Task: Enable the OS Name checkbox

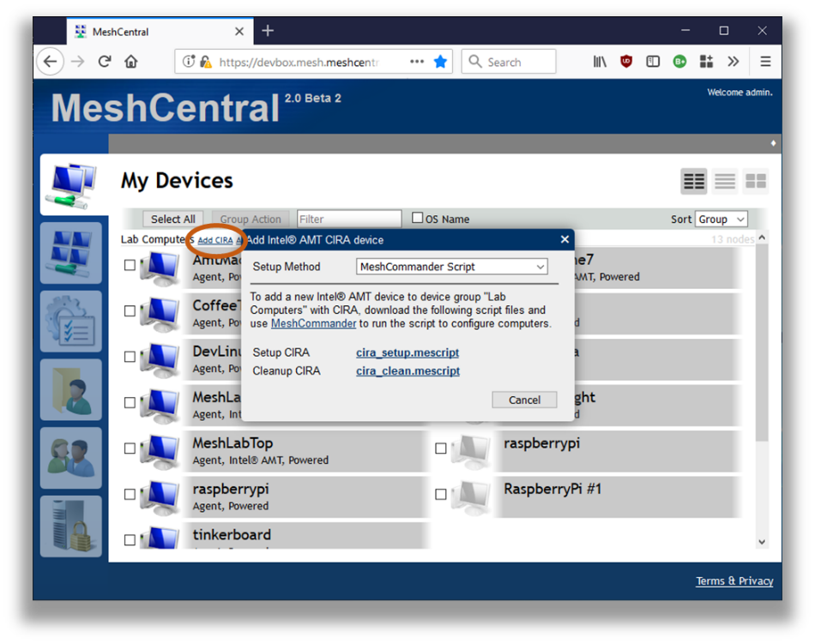Action: [418, 218]
